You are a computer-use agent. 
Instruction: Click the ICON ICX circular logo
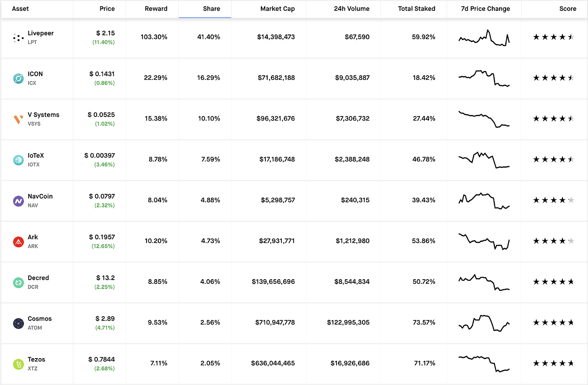click(18, 78)
